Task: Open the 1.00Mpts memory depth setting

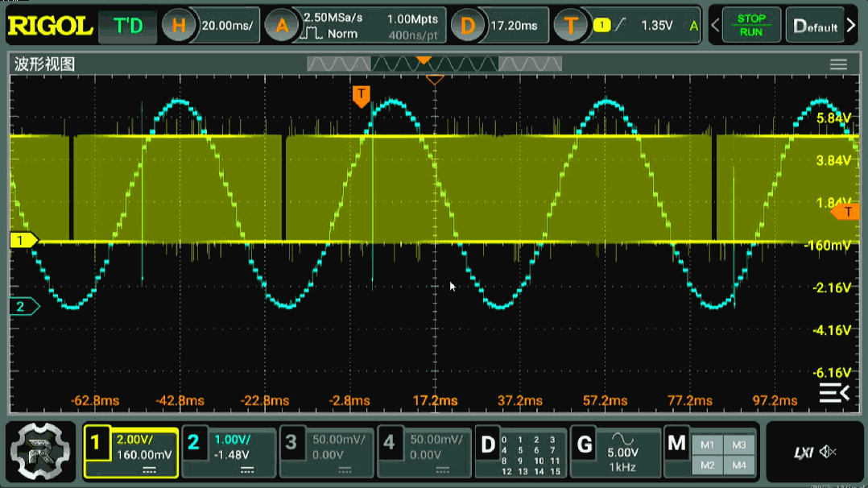Action: pos(412,19)
